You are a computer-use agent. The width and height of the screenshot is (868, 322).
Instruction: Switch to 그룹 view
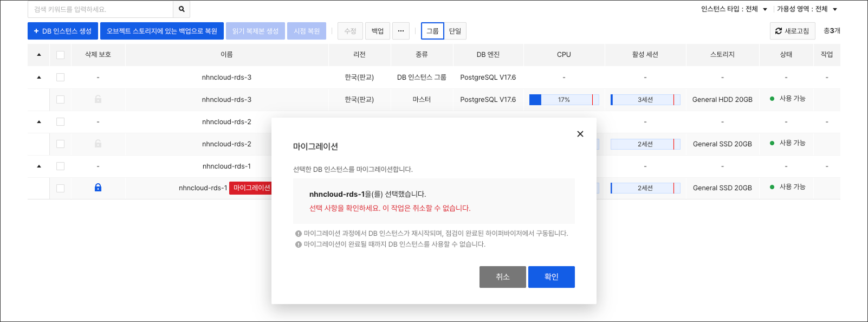point(432,31)
